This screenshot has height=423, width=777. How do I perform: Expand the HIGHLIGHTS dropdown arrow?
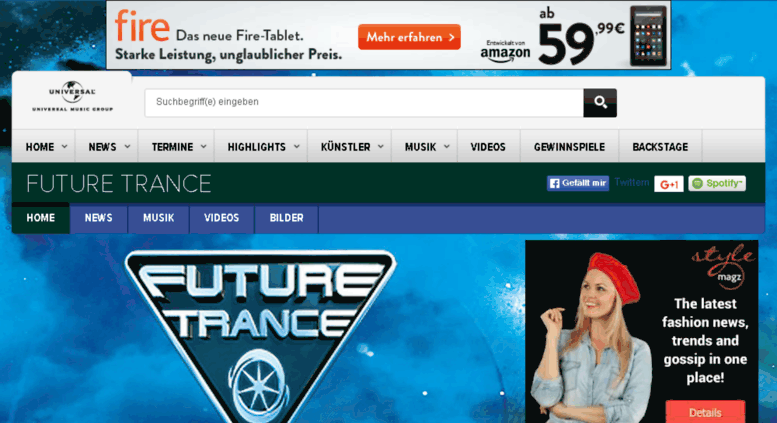[297, 147]
